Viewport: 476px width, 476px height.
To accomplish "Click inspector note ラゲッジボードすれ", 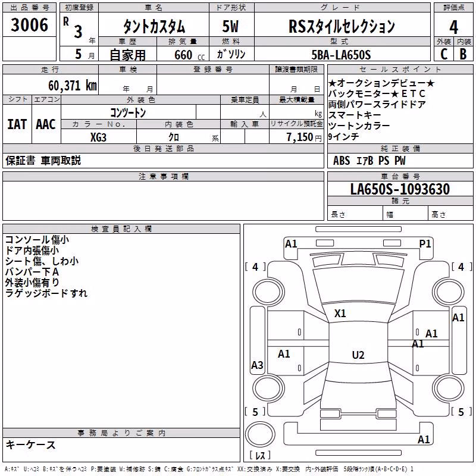I will (x=46, y=293).
